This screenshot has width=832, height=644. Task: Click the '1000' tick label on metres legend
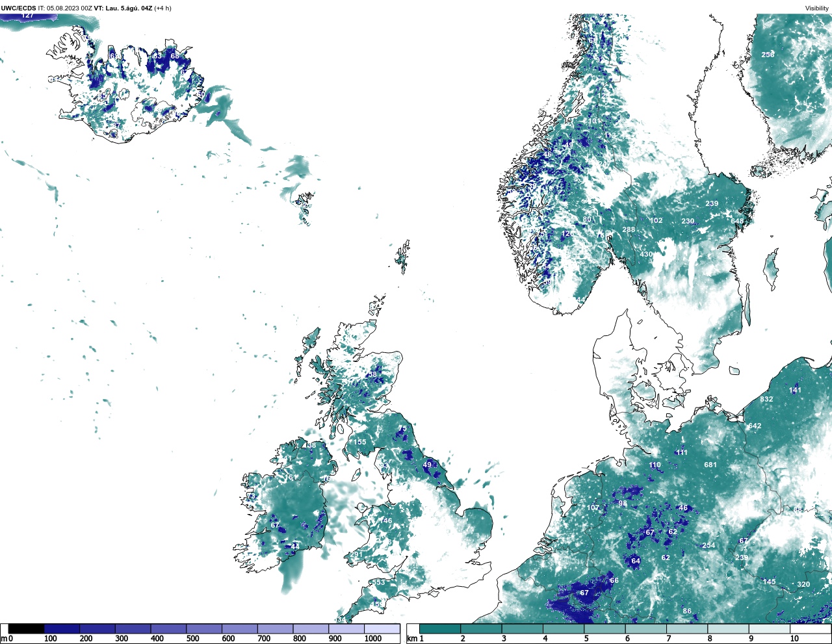pyautogui.click(x=373, y=639)
